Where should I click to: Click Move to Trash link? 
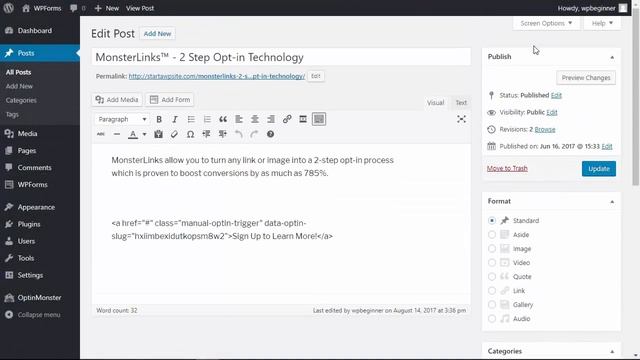(x=507, y=168)
